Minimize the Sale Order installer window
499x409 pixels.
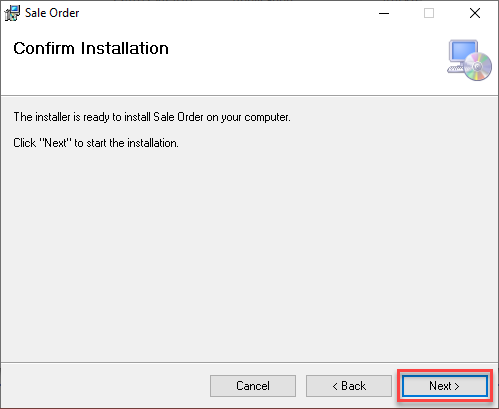[384, 13]
